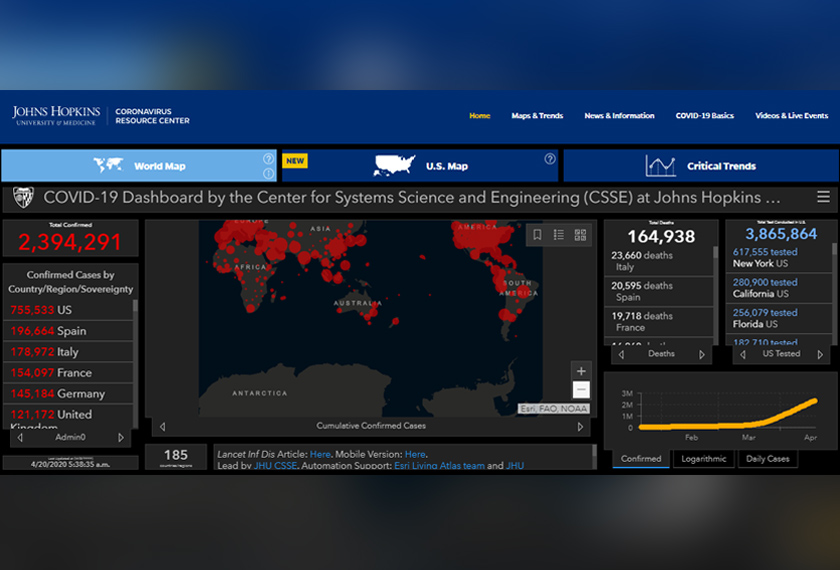Go to previous Admin0 list view
The width and height of the screenshot is (840, 570).
click(20, 438)
